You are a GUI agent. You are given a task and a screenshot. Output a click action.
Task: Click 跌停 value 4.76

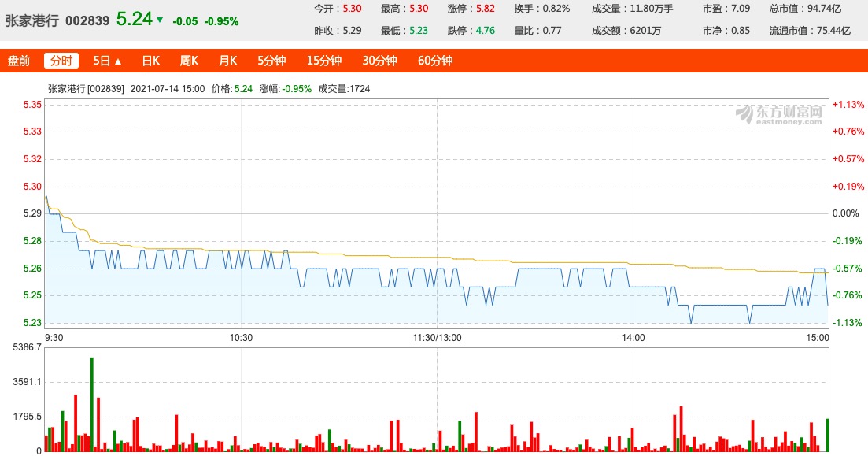[x=486, y=31]
